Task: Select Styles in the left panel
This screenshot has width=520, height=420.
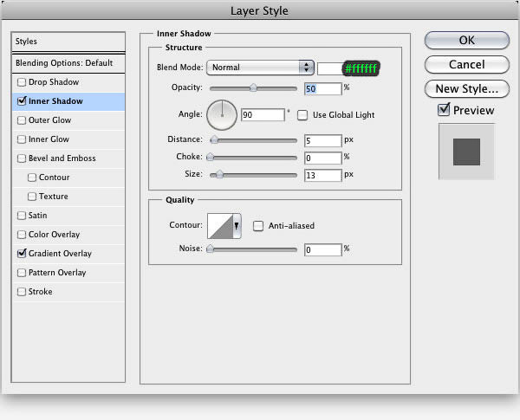Action: click(x=68, y=42)
